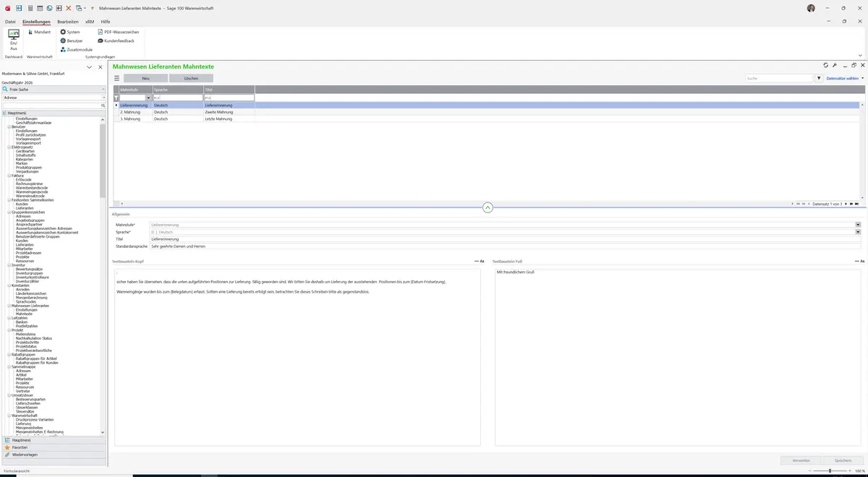Open Zusatzmodule in the ribbon
The image size is (868, 477).
pyautogui.click(x=76, y=49)
